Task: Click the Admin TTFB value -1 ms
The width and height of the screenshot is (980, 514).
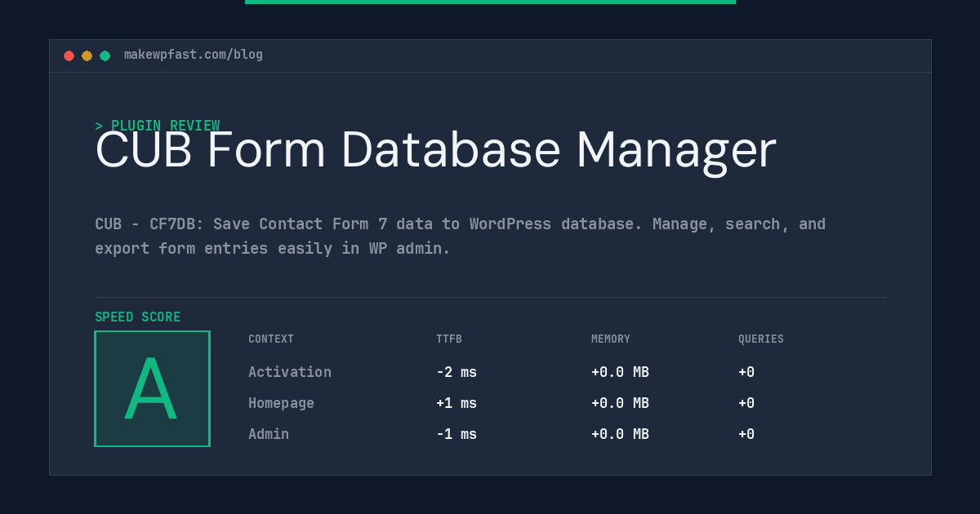Action: point(457,434)
